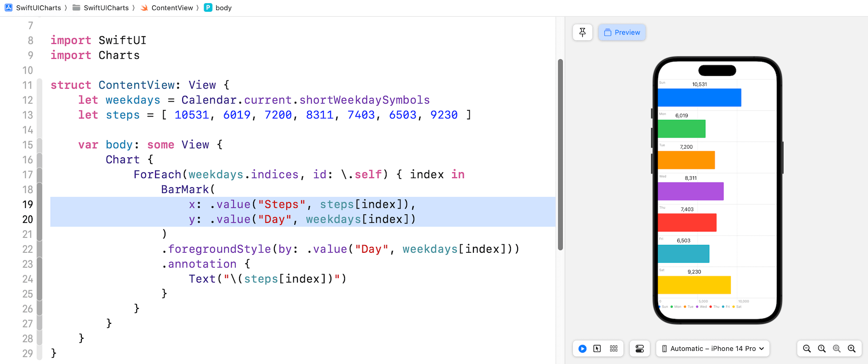Click the code folding ribbon beside line 17
Screen dimensions: 868x364
pyautogui.click(x=39, y=175)
